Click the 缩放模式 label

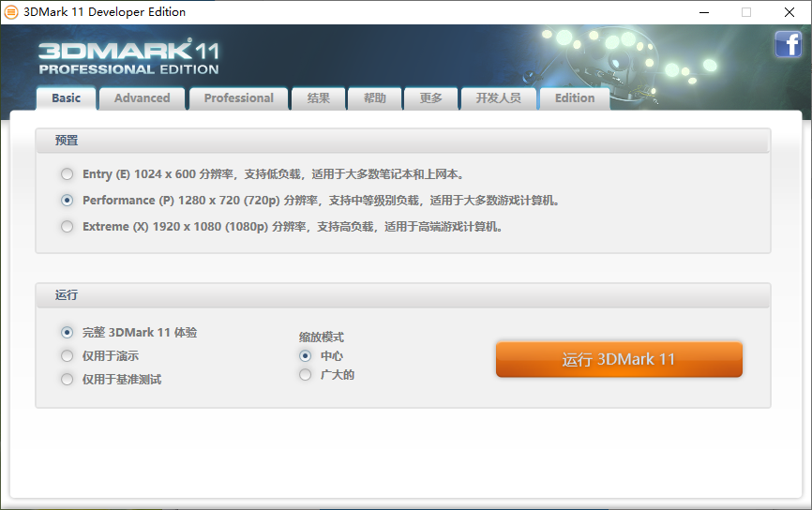tap(321, 337)
